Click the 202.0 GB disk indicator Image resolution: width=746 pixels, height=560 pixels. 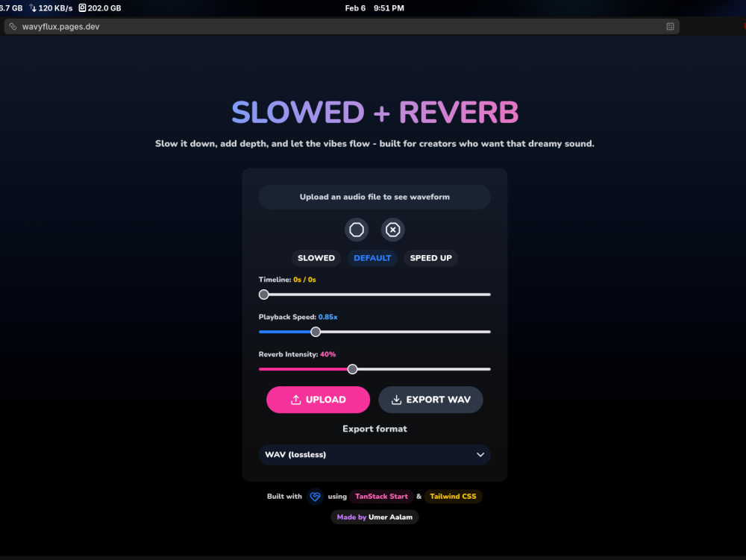click(100, 8)
